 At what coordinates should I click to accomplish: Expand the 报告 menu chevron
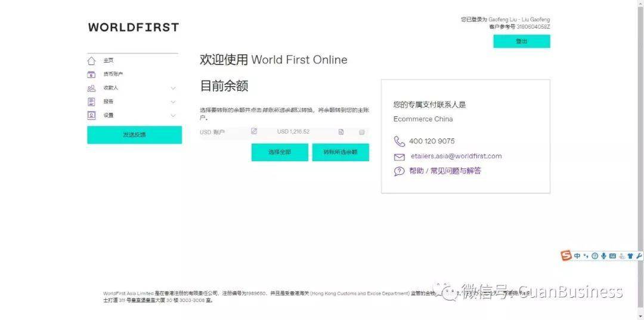pyautogui.click(x=173, y=102)
